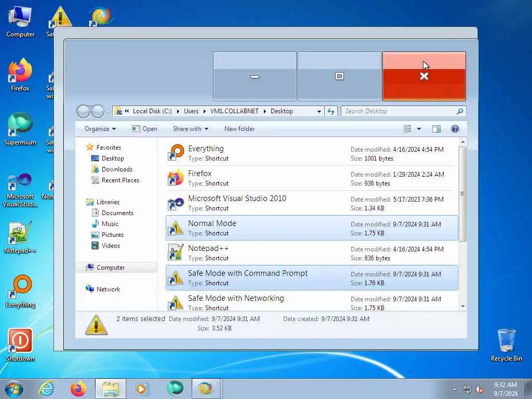Viewport: 532px width, 399px height.
Task: Open Downloads in navigation pane
Action: [117, 169]
